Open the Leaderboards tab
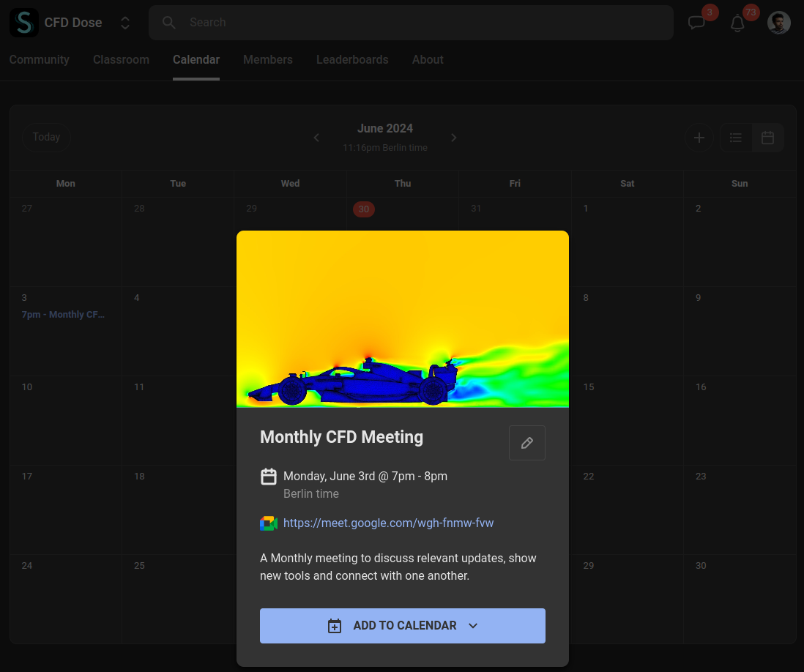804x672 pixels. click(352, 60)
